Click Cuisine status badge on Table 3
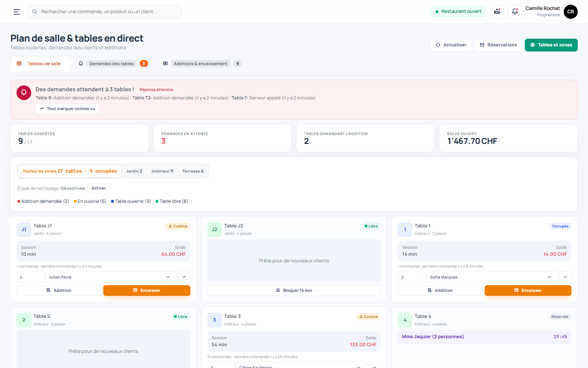The height and width of the screenshot is (368, 588). coord(368,317)
